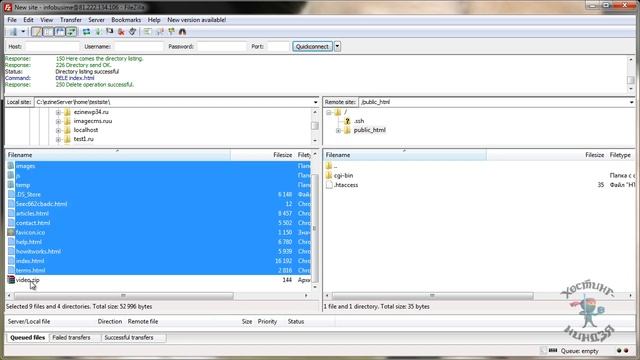This screenshot has width=640, height=360.
Task: Expand the test1.ru folder node
Action: click(x=58, y=139)
